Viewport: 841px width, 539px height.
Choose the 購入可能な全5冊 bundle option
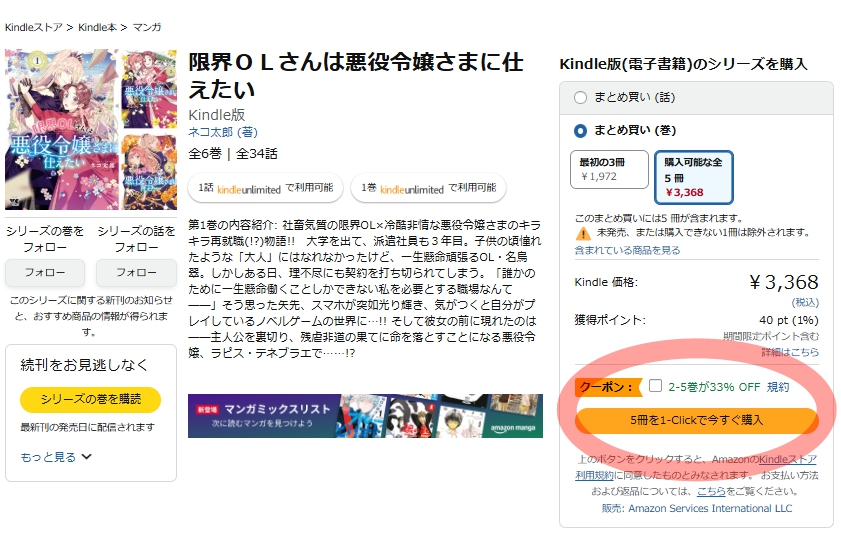click(x=693, y=176)
